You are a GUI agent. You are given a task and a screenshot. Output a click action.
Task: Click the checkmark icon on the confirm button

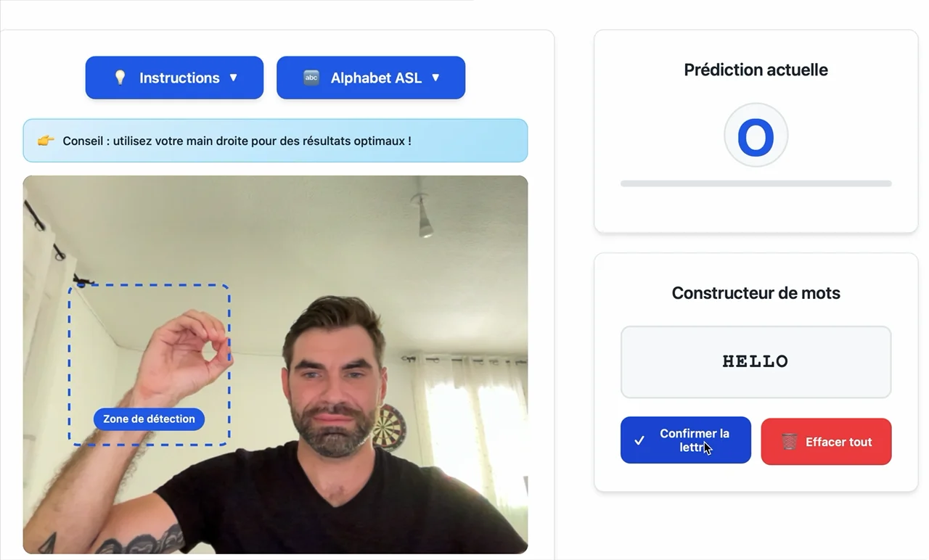click(x=639, y=440)
